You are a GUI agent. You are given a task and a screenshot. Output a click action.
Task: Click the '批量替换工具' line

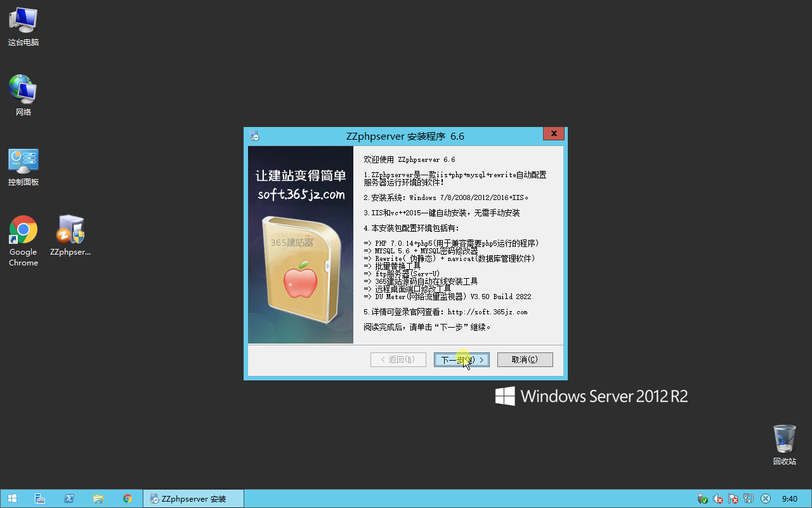click(x=392, y=266)
